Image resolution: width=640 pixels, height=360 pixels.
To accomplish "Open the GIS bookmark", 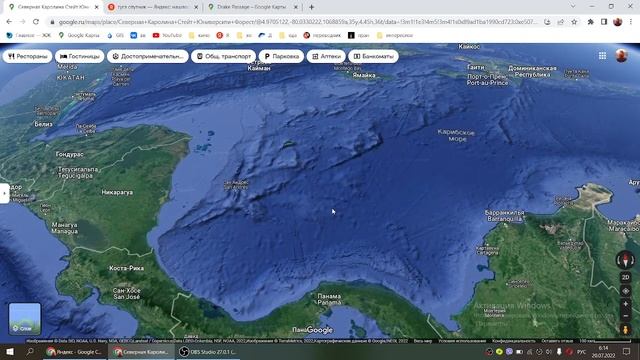I will point(115,36).
